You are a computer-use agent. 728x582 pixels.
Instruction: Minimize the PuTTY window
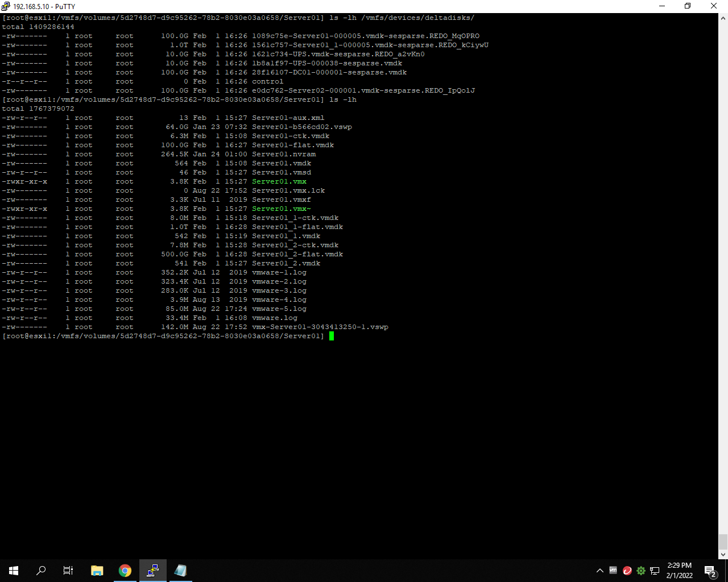[662, 6]
